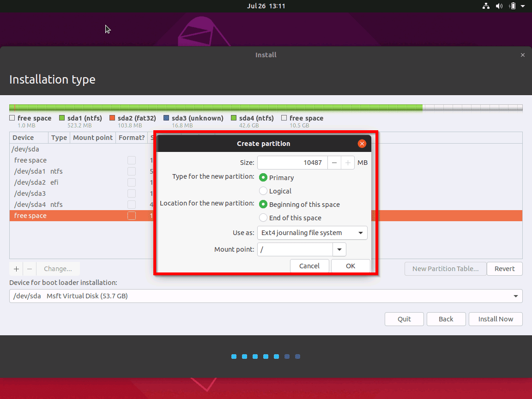
Task: Click the battery icon in top bar
Action: (514, 6)
